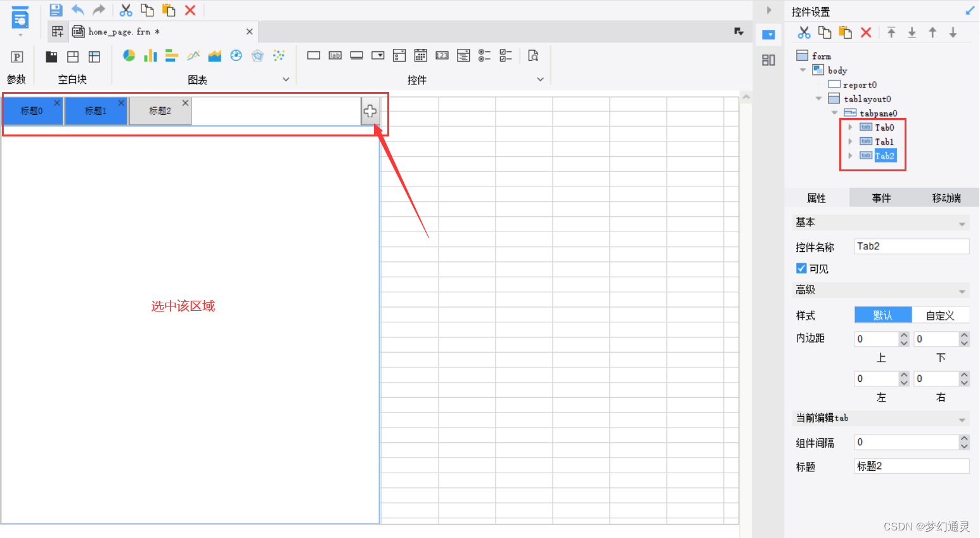Expand the 控件 widget list dropdown

click(540, 79)
